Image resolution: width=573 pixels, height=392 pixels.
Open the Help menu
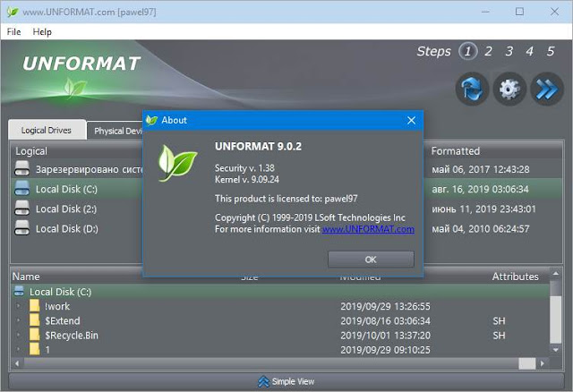tap(42, 32)
